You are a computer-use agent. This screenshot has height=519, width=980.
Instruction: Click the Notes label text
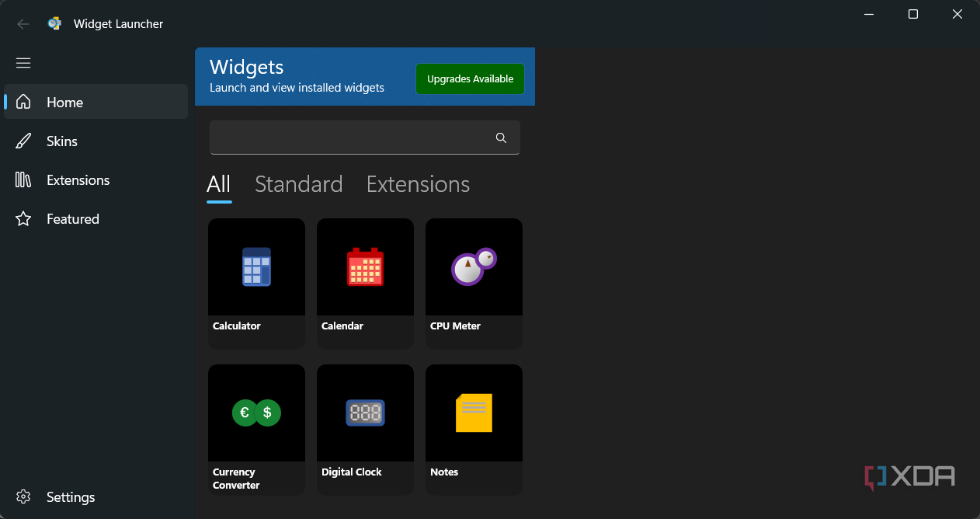[x=444, y=472]
